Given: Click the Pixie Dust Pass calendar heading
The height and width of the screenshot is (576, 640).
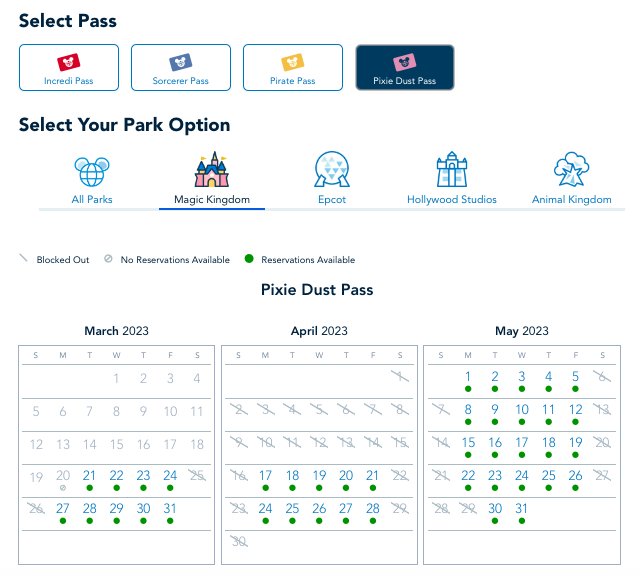Looking at the screenshot, I should [x=317, y=289].
